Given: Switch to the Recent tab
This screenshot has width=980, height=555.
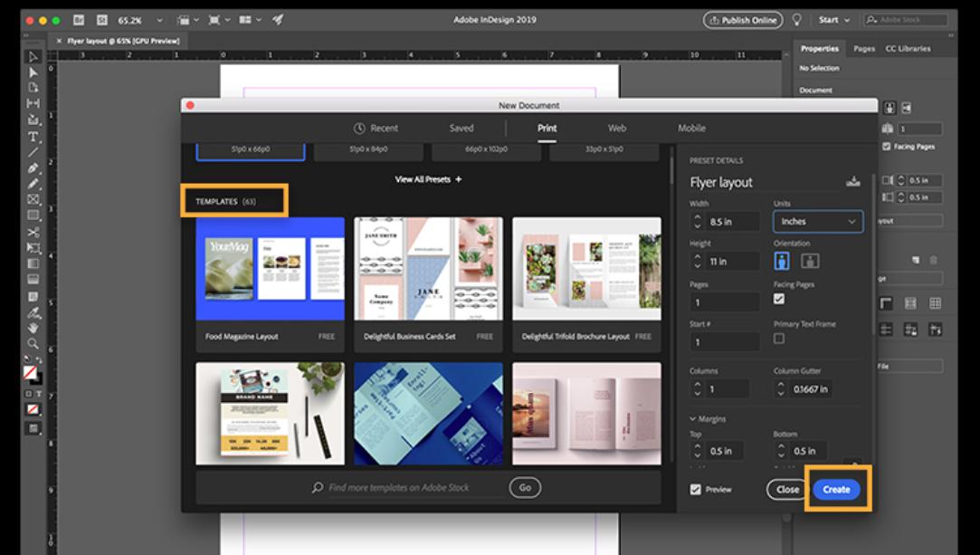Looking at the screenshot, I should click(376, 129).
